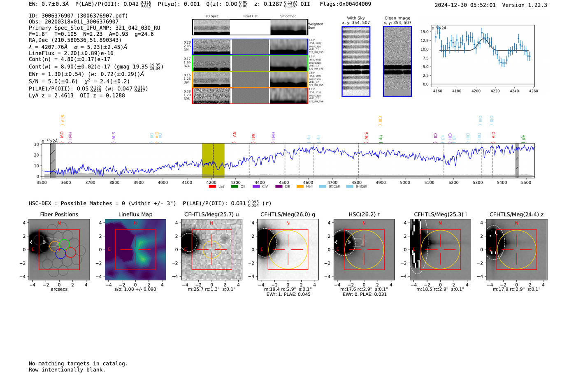
Task: Select the blue-bordered 2D fiber spectrum
Action: coord(250,47)
